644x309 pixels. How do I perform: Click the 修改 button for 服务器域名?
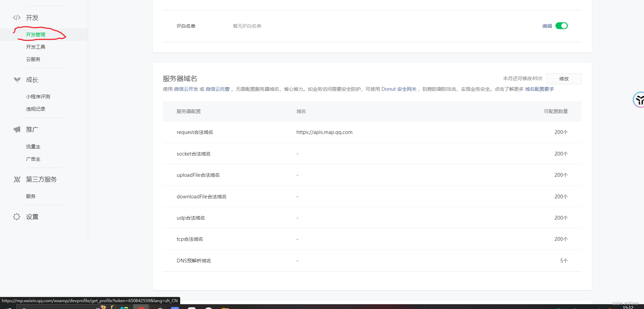(564, 79)
